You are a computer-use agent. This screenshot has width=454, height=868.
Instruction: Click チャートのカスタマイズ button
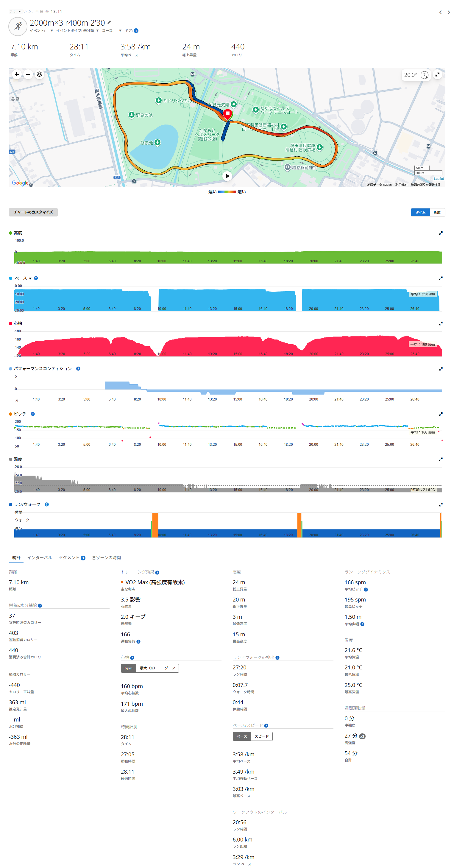pyautogui.click(x=33, y=212)
